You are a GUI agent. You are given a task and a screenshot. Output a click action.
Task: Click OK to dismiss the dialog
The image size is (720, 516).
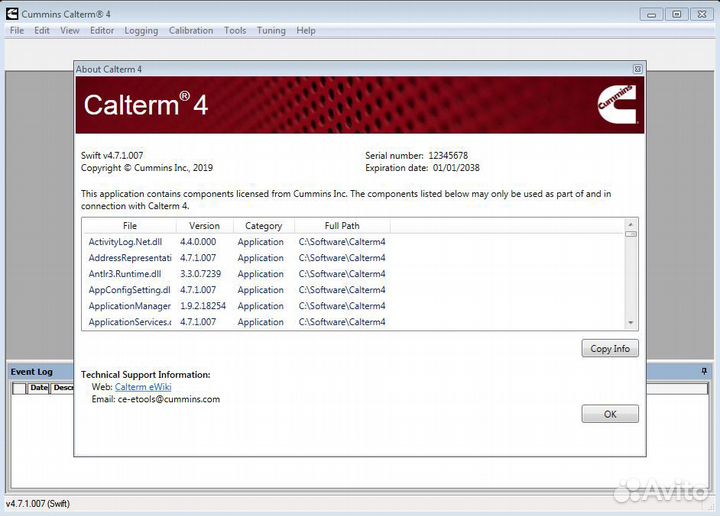pyautogui.click(x=609, y=414)
